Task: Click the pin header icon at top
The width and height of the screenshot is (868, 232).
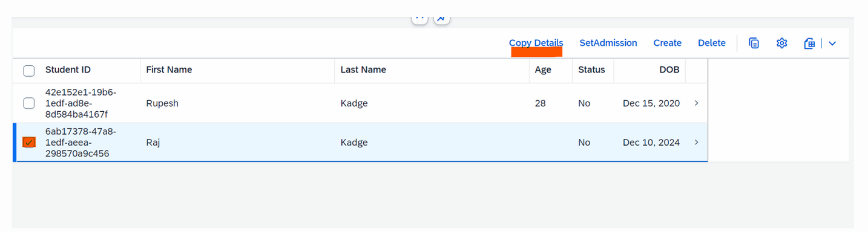Action: (441, 18)
